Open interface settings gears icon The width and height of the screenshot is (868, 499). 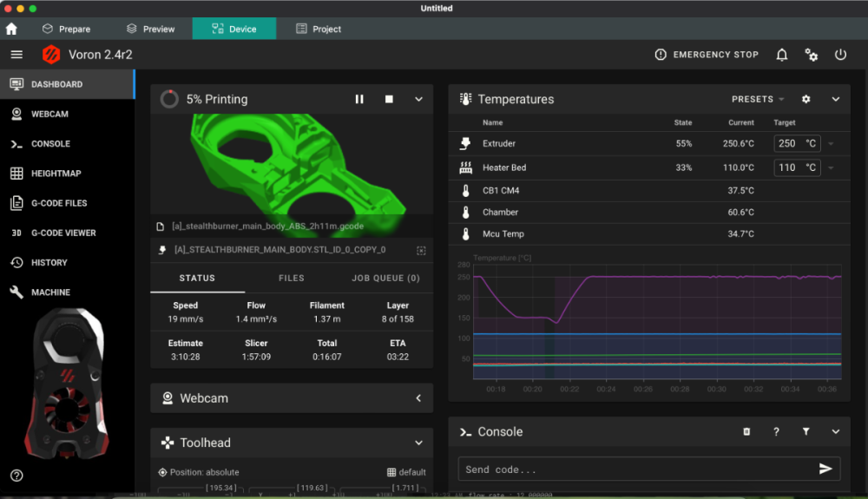(811, 55)
